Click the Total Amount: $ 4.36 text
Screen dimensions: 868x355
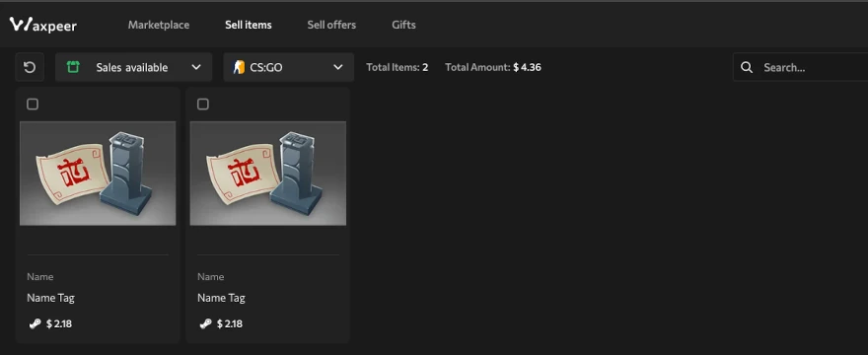[492, 68]
